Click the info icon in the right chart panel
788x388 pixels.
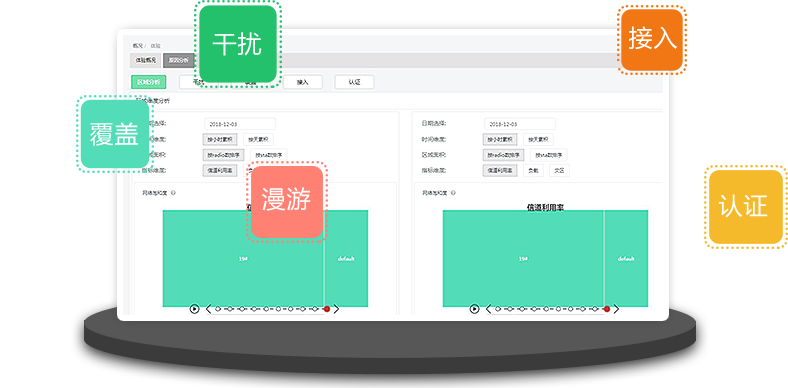pos(453,192)
